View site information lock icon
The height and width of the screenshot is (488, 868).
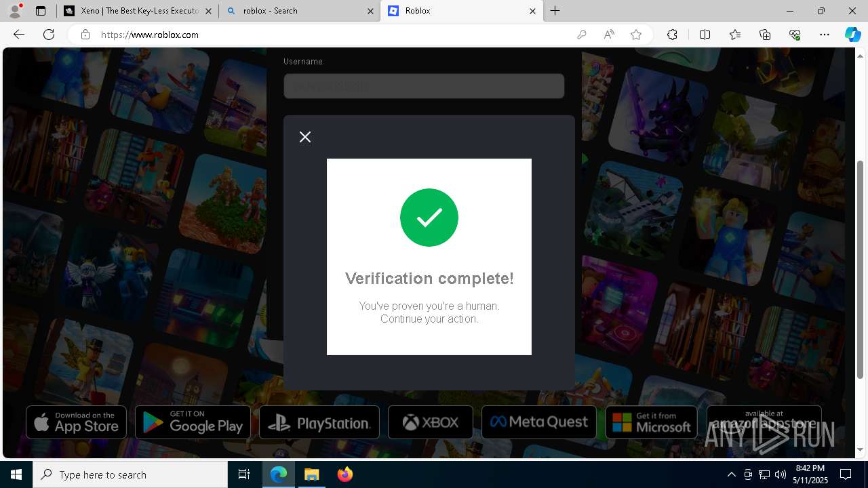(85, 35)
